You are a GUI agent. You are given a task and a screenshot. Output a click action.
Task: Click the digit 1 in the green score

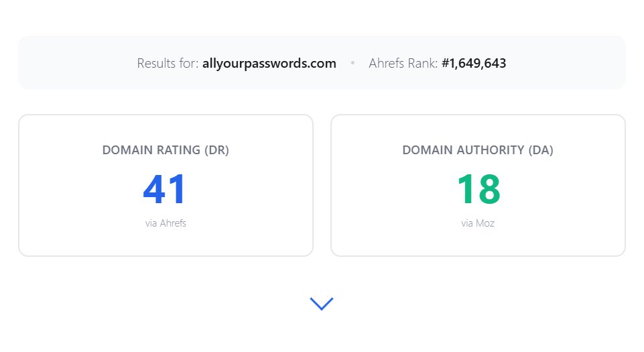pyautogui.click(x=464, y=189)
